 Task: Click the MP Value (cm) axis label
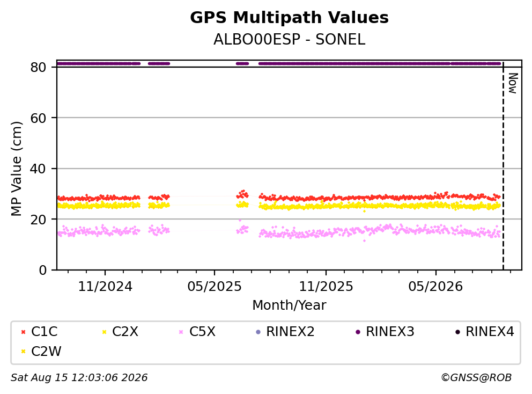16,169
